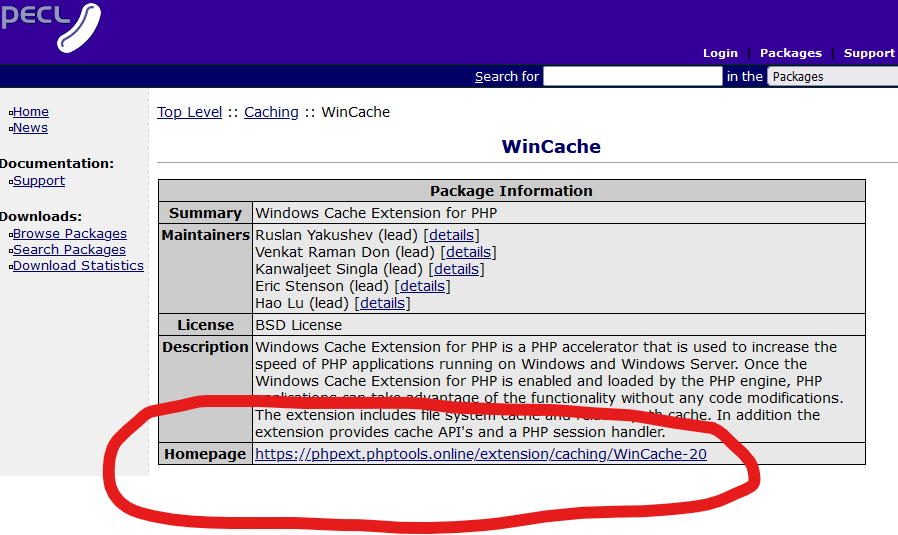Open details for Venkat Raman Don
The width and height of the screenshot is (898, 535).
click(468, 252)
